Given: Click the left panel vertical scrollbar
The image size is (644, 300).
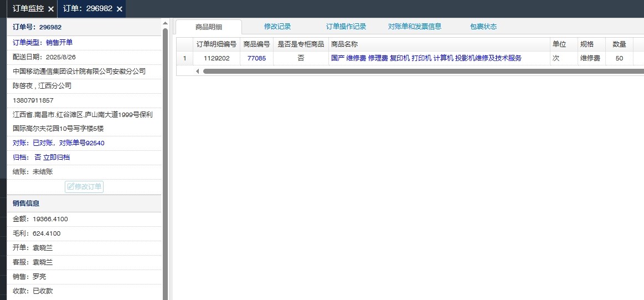Looking at the screenshot, I should tap(165, 166).
